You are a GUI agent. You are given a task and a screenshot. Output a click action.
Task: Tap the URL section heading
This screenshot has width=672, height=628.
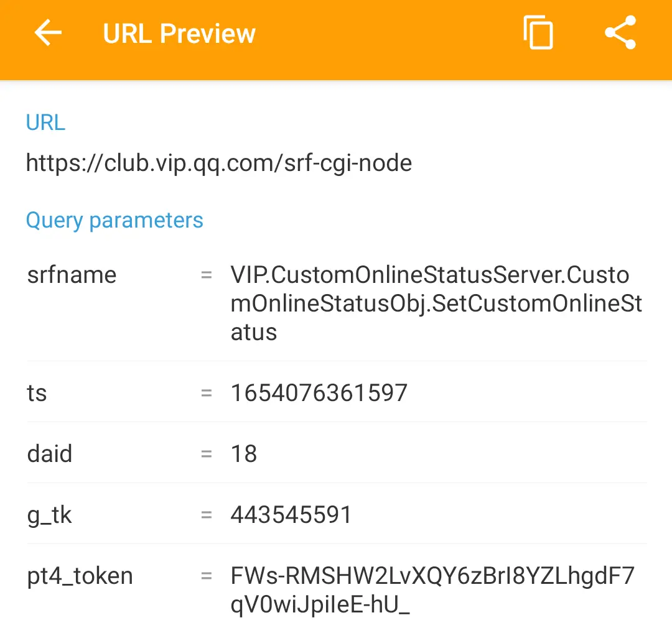point(45,122)
